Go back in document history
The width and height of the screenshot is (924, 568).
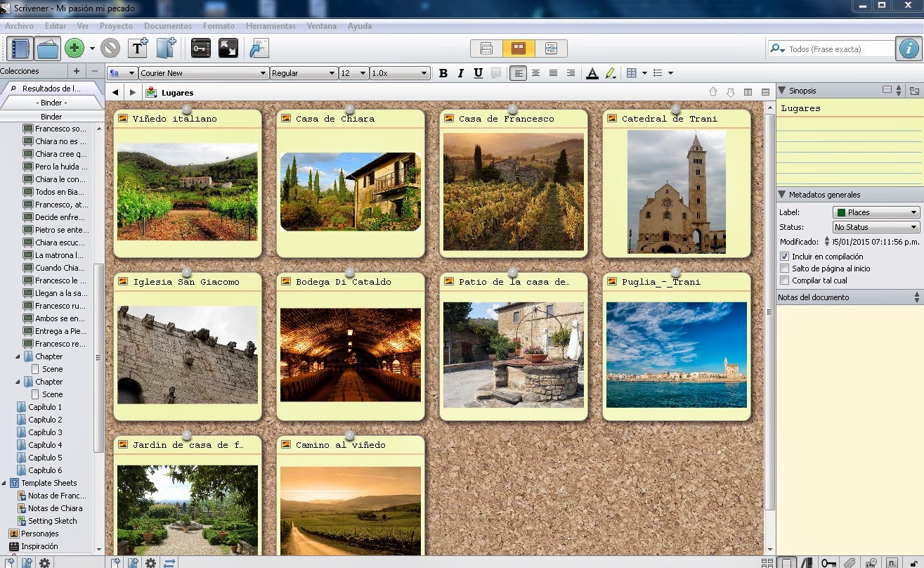pyautogui.click(x=115, y=92)
